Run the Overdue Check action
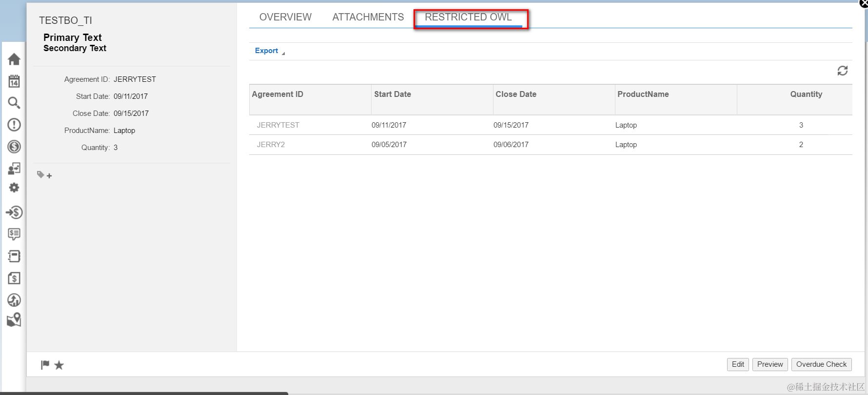 (x=821, y=364)
